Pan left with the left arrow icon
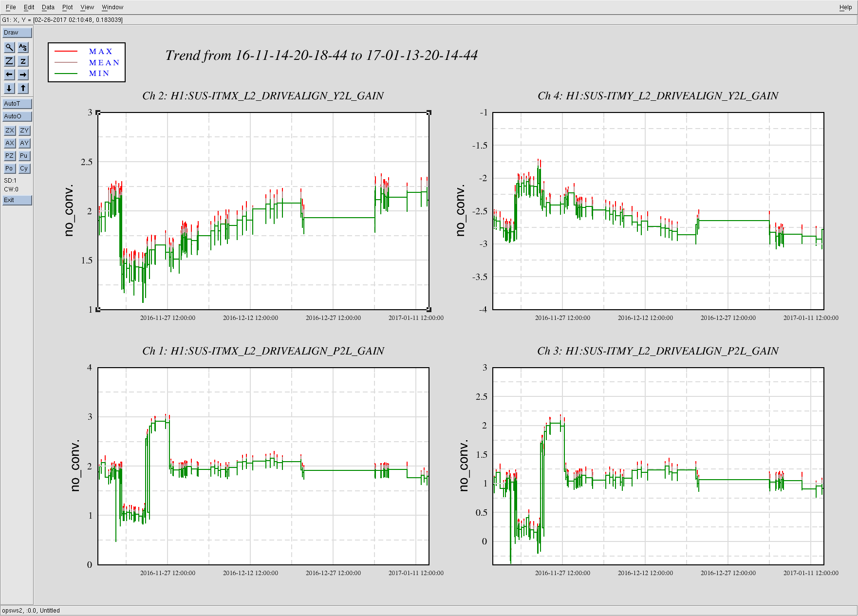858x616 pixels. (x=9, y=75)
